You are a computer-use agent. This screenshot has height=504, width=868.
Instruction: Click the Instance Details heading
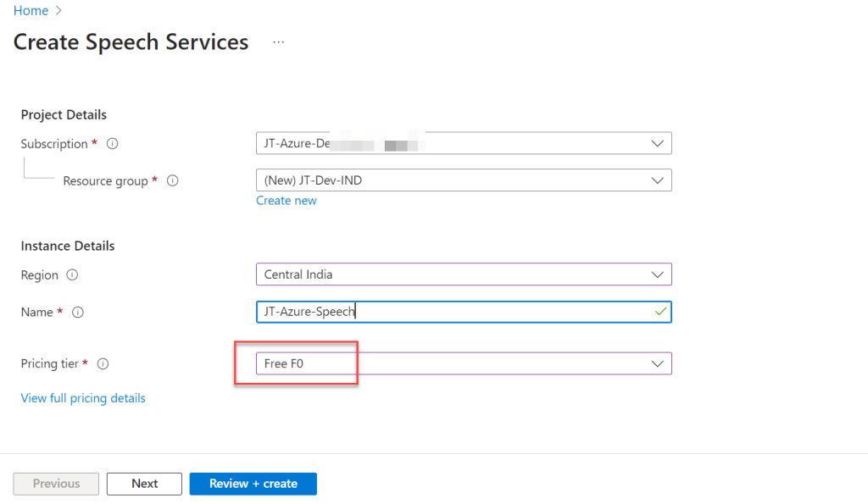click(68, 246)
